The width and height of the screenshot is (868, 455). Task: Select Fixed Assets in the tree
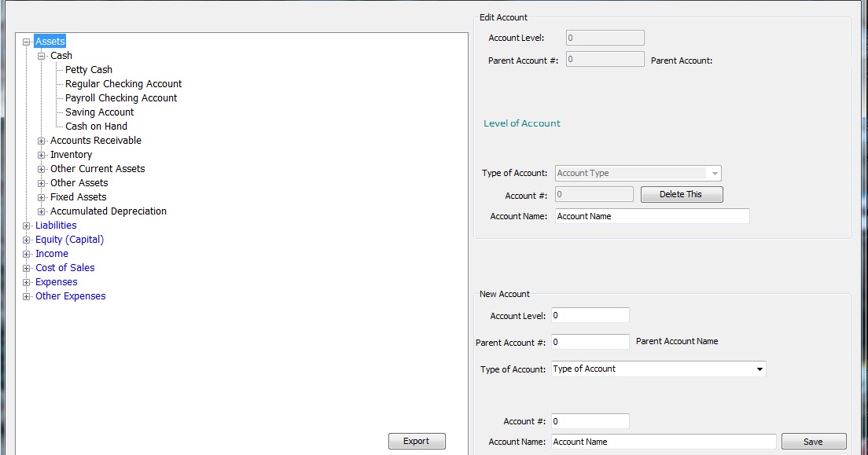pos(78,197)
